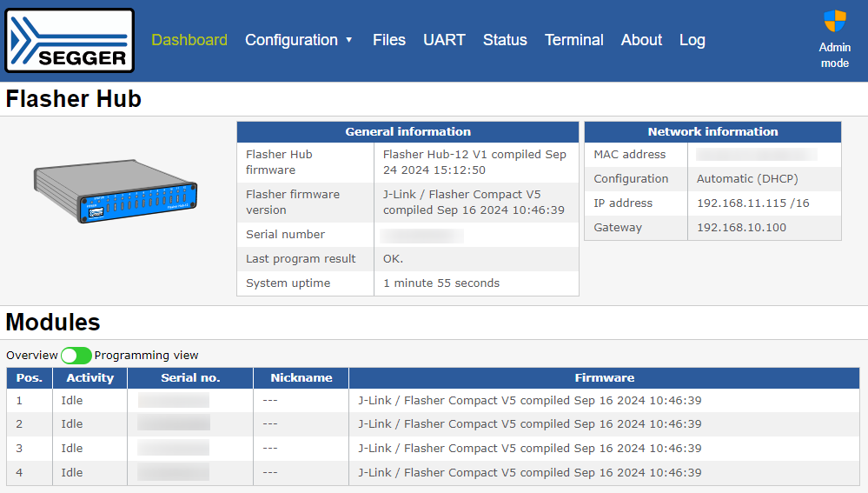
Task: Click the Flasher Hub device image
Action: [116, 193]
